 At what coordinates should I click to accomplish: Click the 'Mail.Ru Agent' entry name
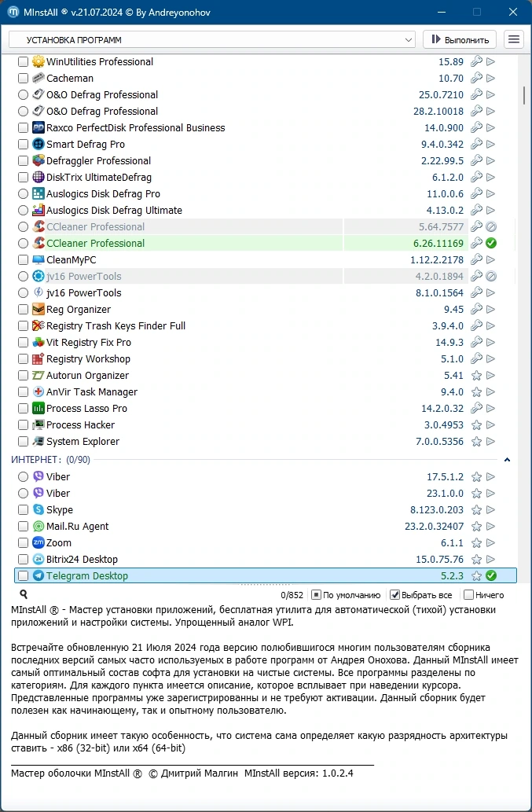[78, 526]
